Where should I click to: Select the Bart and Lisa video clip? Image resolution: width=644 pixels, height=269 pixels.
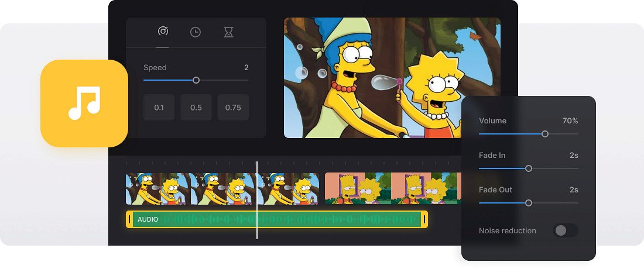point(393,189)
